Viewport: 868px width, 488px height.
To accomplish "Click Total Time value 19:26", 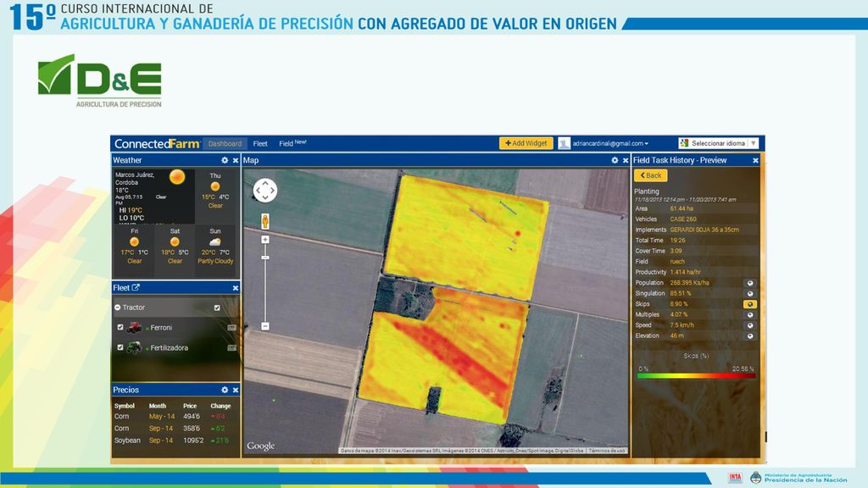I will click(x=677, y=240).
